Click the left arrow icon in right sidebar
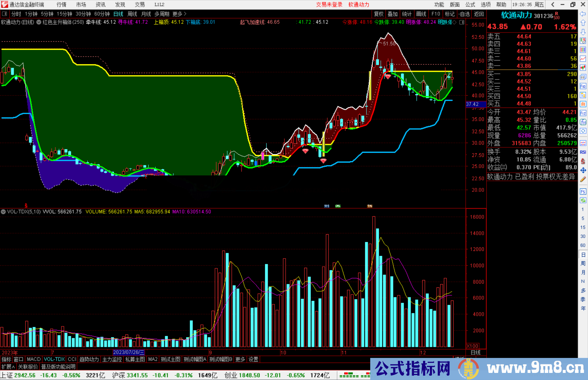 pyautogui.click(x=583, y=14)
